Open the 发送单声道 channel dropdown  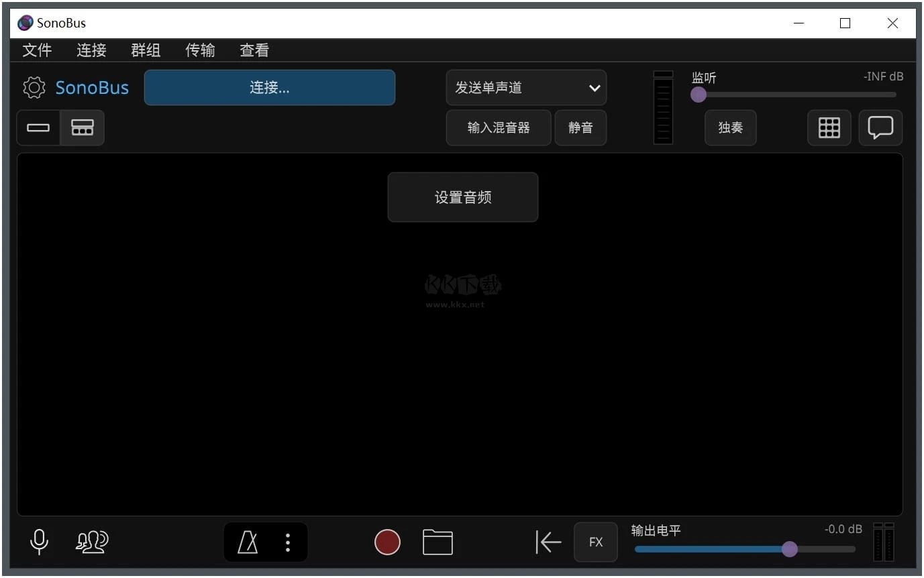pos(526,87)
